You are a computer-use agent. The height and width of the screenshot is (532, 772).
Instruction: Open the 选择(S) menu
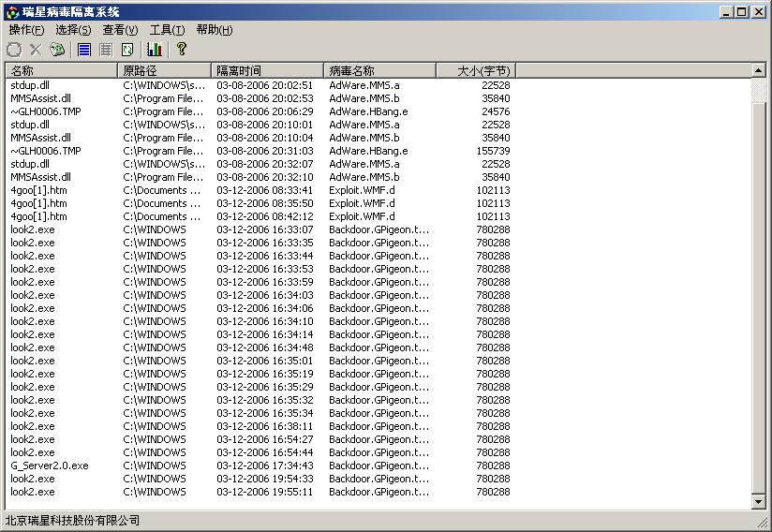[x=73, y=30]
